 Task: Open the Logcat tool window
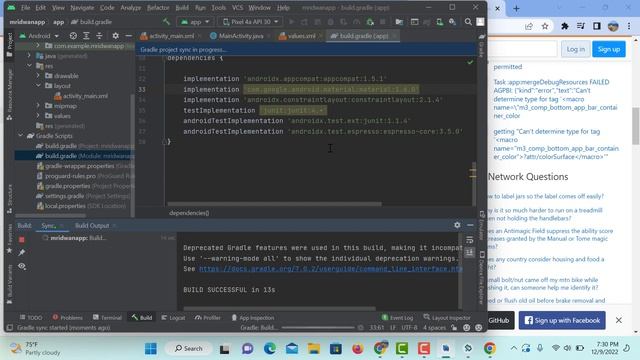click(x=173, y=318)
